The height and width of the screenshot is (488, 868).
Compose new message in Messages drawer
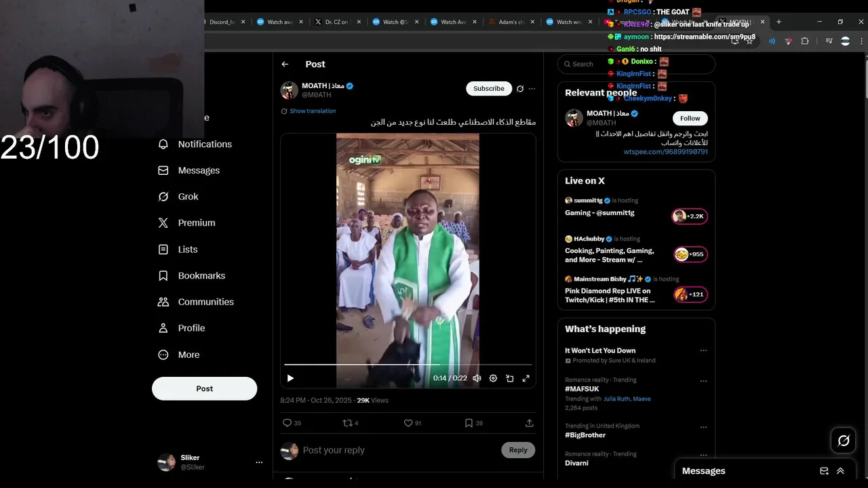coord(824,471)
